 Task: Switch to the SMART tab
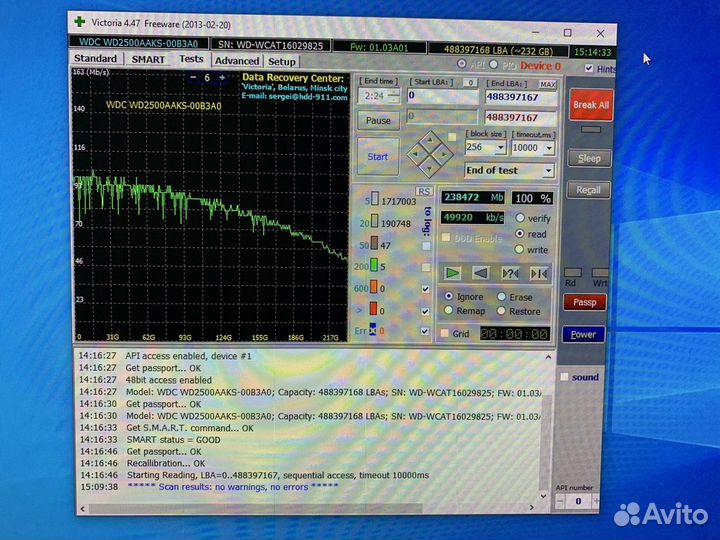tap(148, 60)
